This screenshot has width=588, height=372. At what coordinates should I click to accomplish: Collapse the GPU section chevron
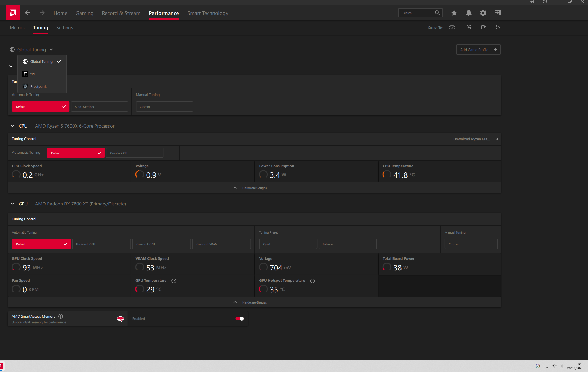tap(12, 204)
